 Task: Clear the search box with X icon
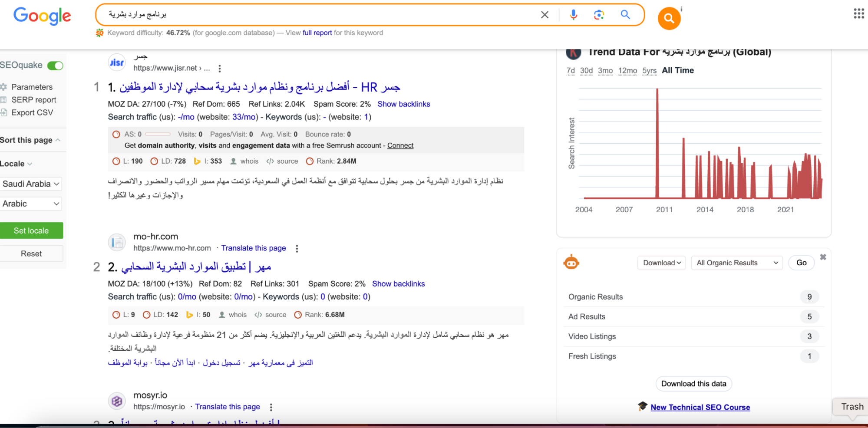545,15
